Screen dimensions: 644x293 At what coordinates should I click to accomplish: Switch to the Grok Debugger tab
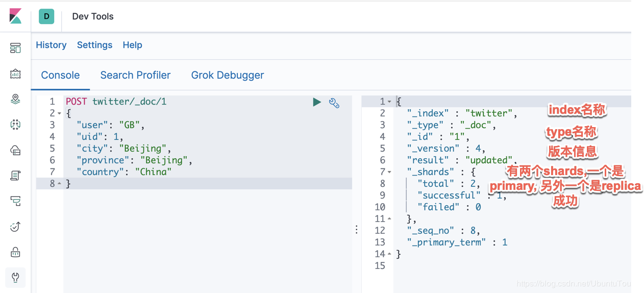tap(228, 75)
